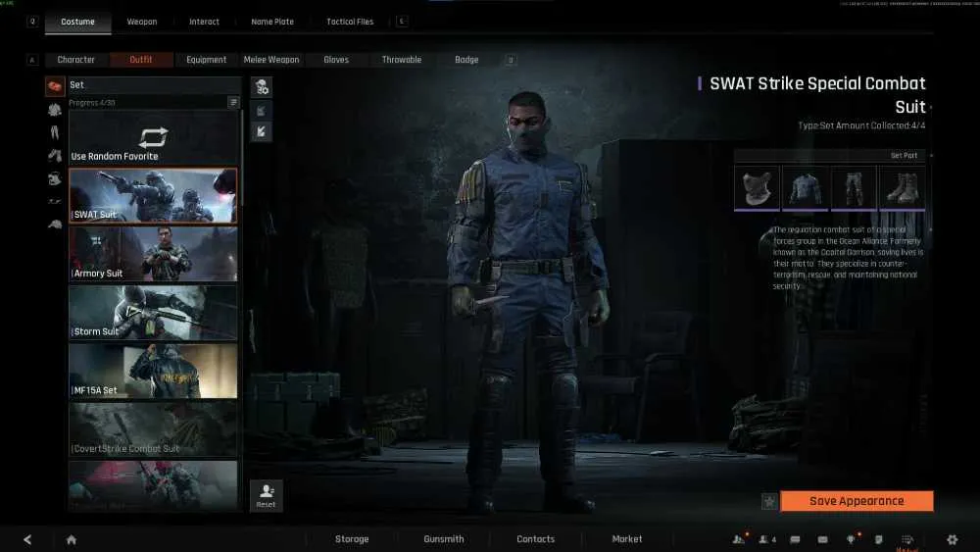Click the dimmed arrow icon below gear preview
The image size is (980, 552).
pos(262,111)
